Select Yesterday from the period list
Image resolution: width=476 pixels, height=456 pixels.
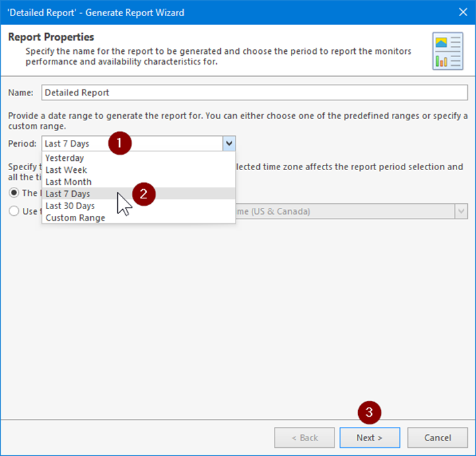point(139,158)
